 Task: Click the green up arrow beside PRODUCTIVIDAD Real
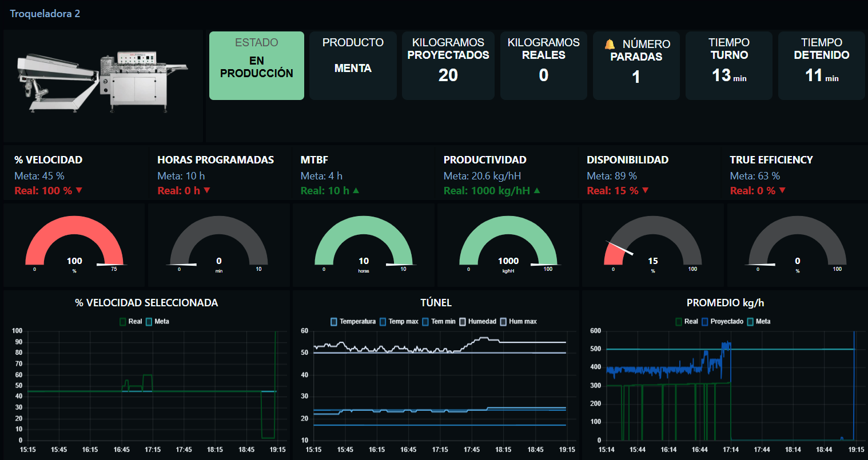(537, 190)
